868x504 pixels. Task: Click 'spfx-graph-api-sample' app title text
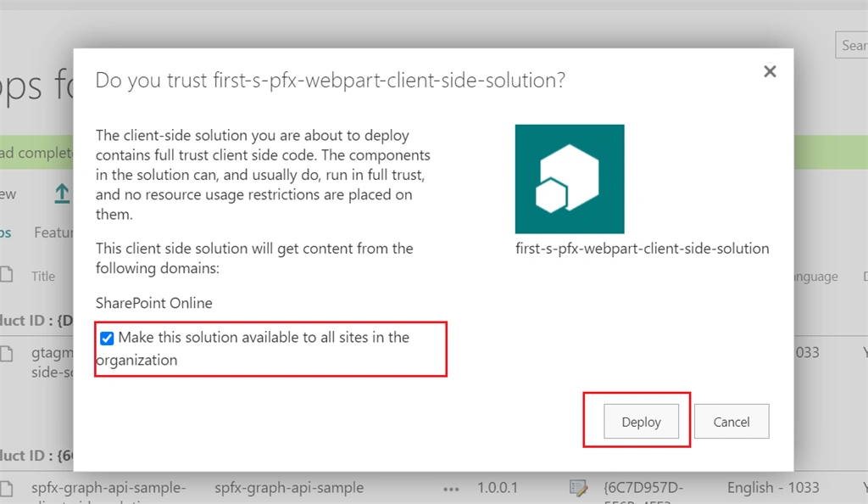point(289,487)
